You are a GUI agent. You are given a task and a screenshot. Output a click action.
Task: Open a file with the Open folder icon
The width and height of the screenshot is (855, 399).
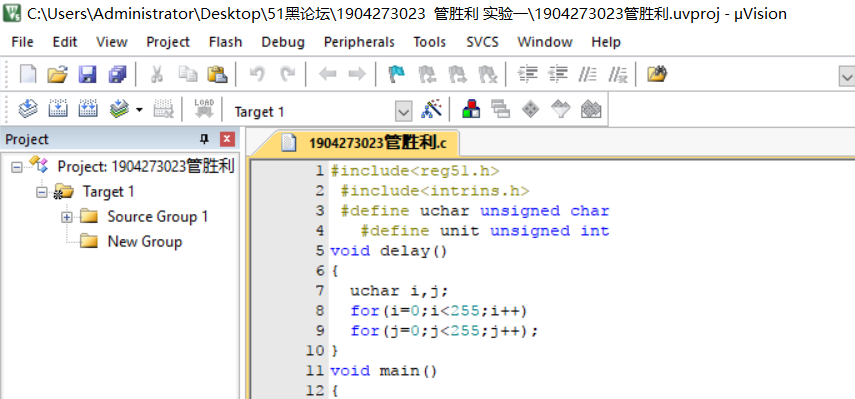click(57, 74)
